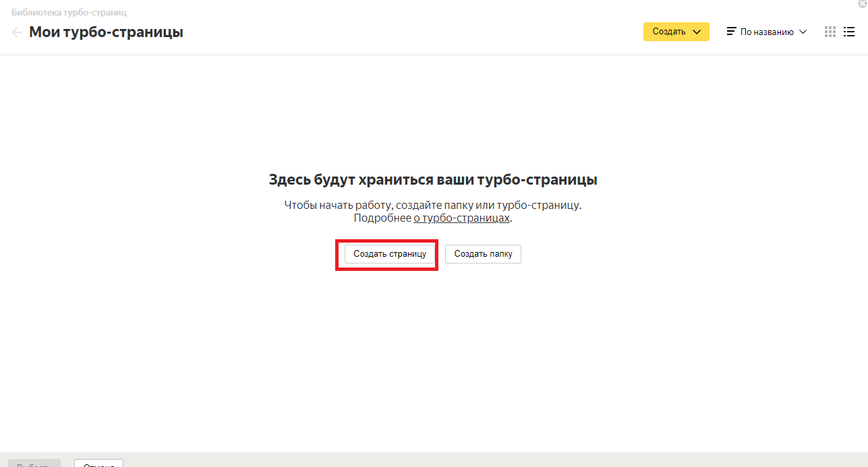Close the turbo pages library dialog

pyautogui.click(x=863, y=4)
